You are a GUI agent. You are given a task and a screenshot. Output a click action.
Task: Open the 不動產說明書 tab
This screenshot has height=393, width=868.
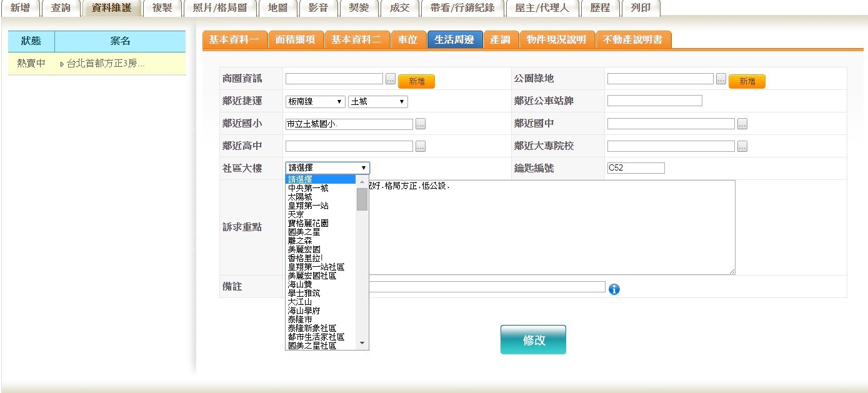633,40
